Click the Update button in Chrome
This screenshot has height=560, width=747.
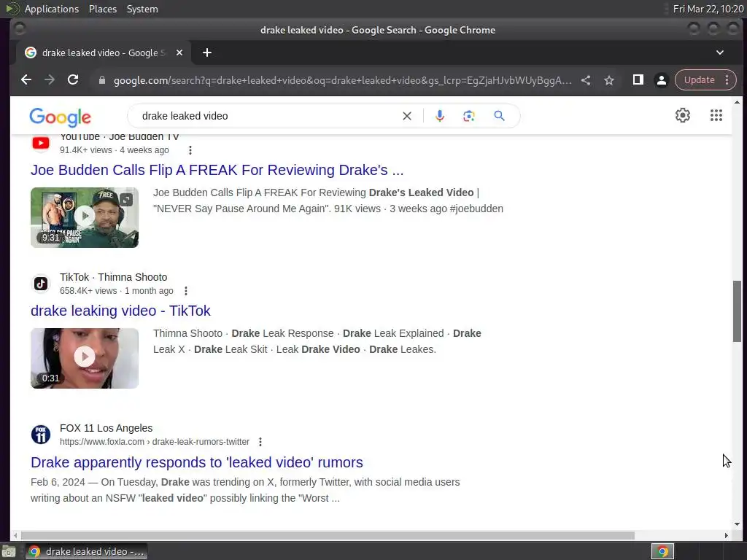click(700, 80)
